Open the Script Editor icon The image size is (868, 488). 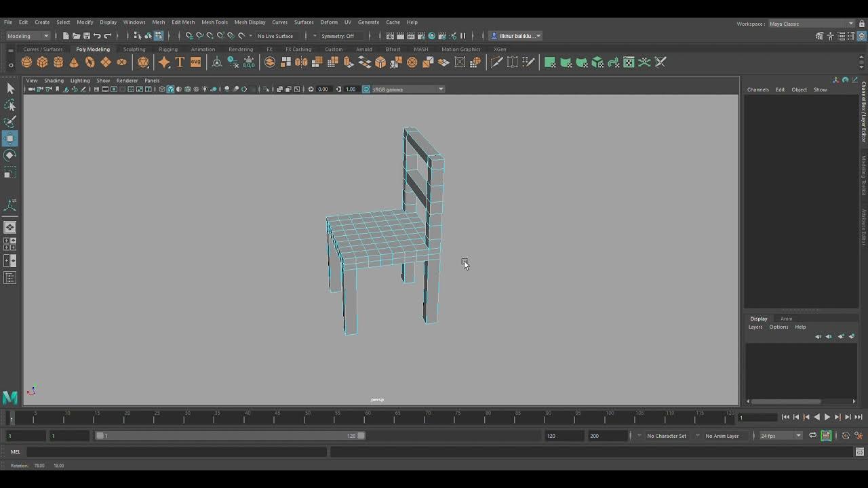[x=860, y=452]
